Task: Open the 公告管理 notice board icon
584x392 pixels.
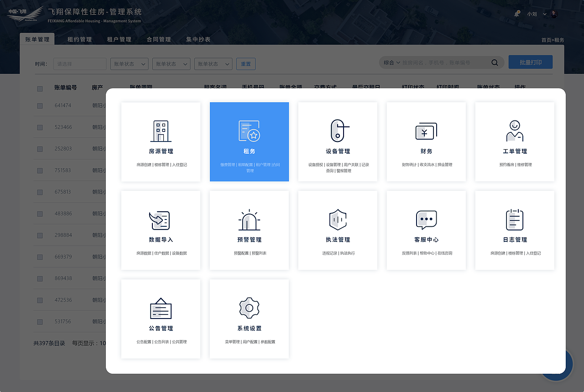Action: click(x=161, y=308)
